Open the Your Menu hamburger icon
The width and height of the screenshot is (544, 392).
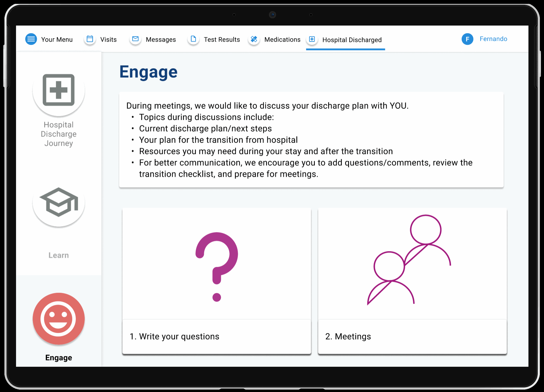click(x=31, y=39)
